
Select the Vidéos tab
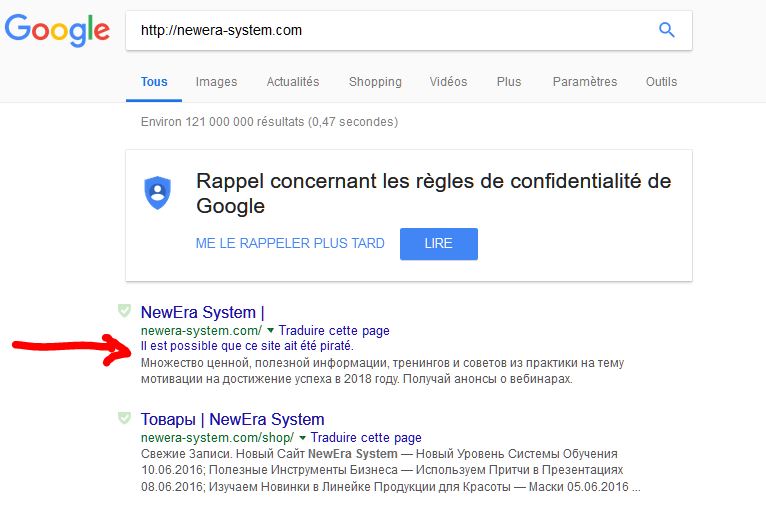point(448,82)
